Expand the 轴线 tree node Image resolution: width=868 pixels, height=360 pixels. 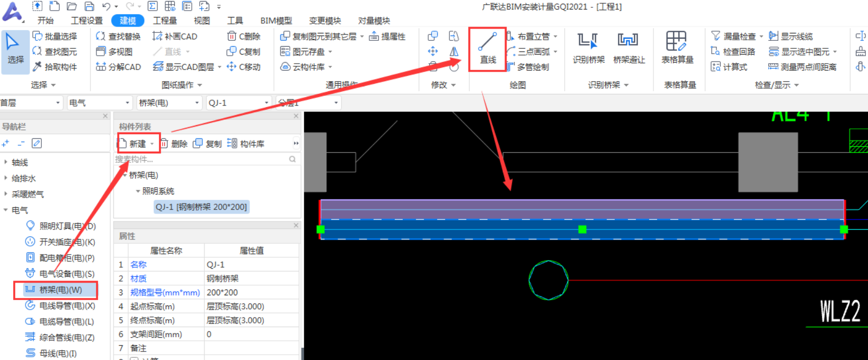6,162
